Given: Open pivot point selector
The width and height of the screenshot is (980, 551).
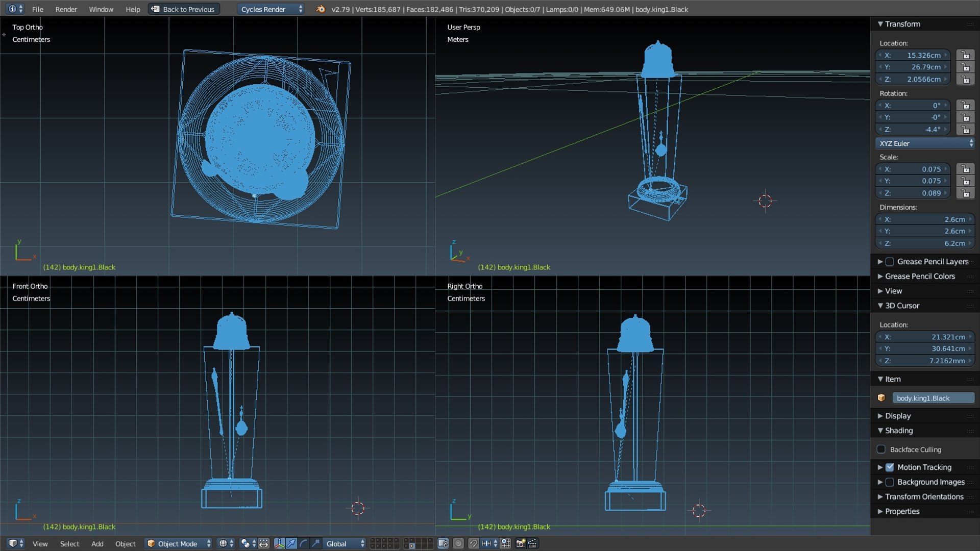Looking at the screenshot, I should (248, 543).
